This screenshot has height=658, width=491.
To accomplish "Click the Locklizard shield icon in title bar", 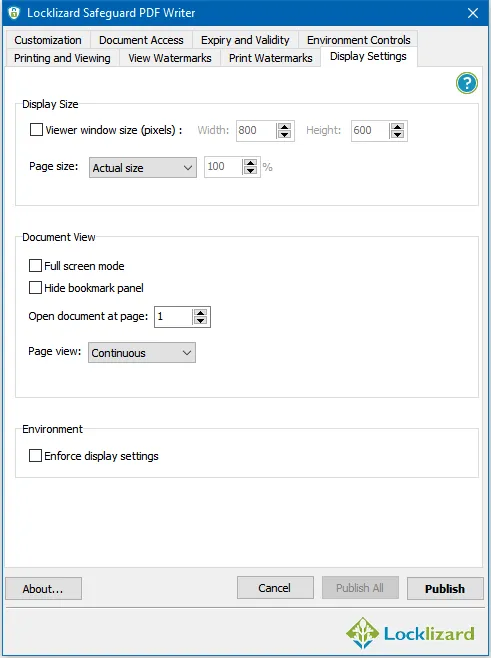I will 14,13.
